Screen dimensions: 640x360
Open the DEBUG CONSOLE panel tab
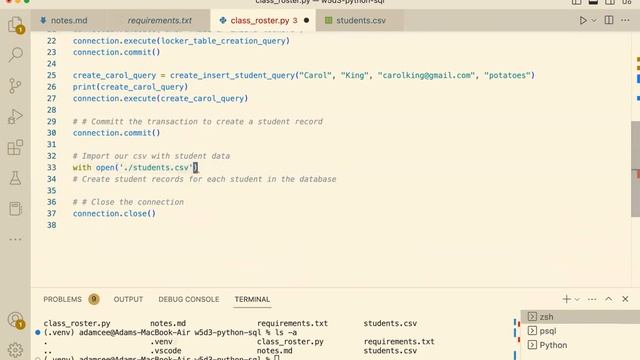tap(189, 299)
